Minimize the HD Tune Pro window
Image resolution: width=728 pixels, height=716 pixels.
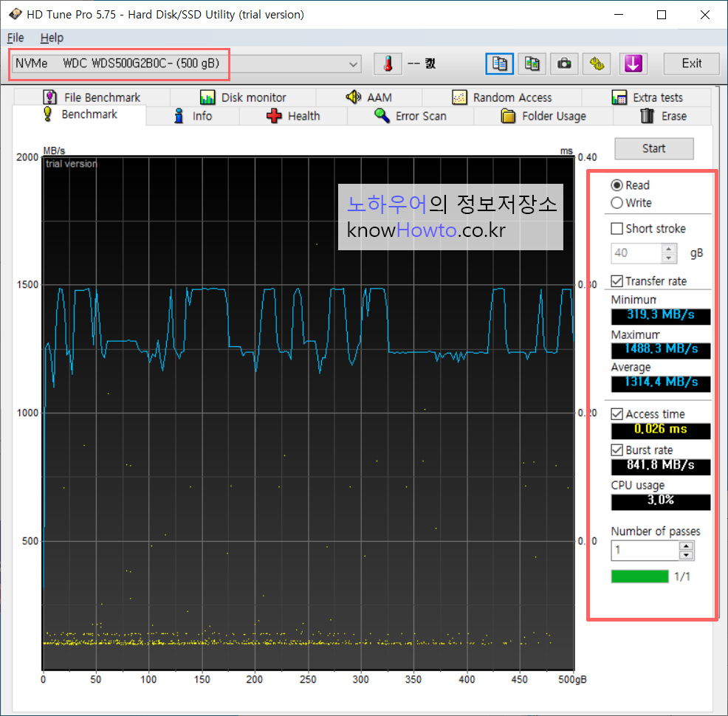pos(619,15)
